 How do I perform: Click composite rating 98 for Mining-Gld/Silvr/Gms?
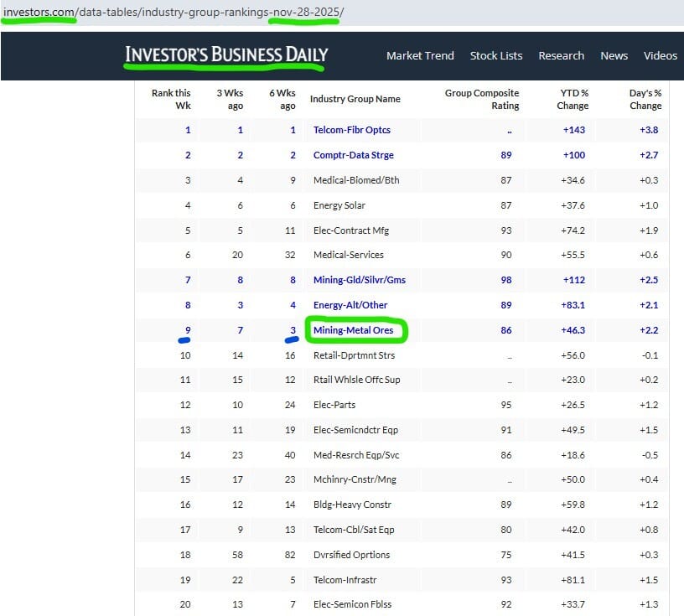[506, 280]
